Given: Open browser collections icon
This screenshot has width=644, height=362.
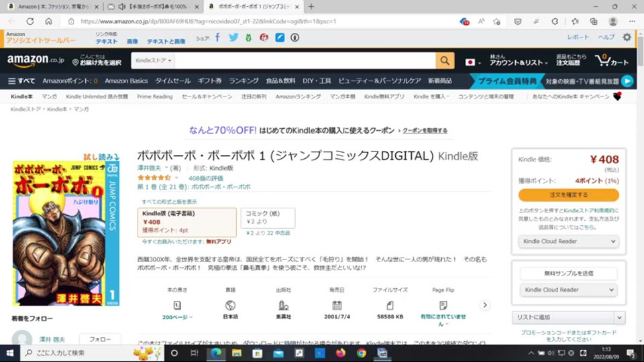Looking at the screenshot, I should click(594, 21).
